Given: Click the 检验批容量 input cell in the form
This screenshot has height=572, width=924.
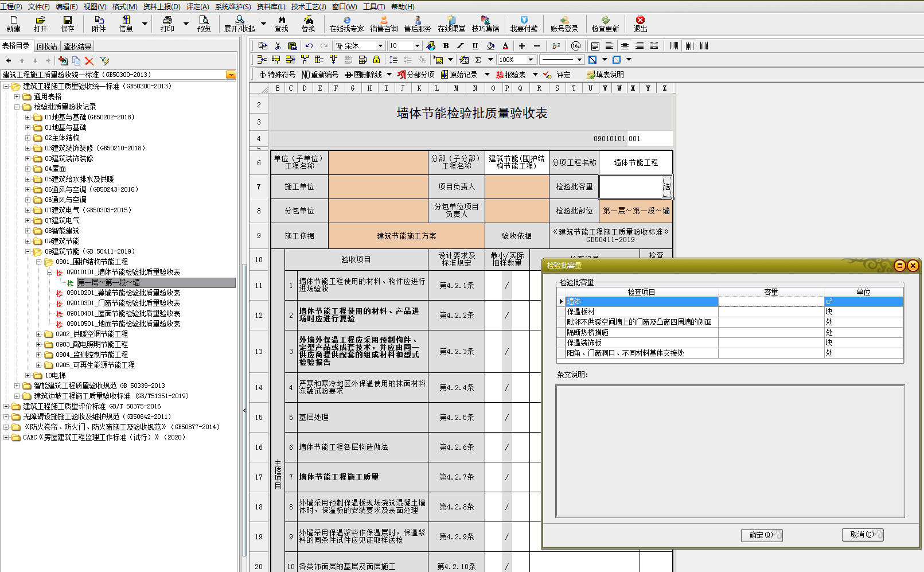Looking at the screenshot, I should (631, 186).
